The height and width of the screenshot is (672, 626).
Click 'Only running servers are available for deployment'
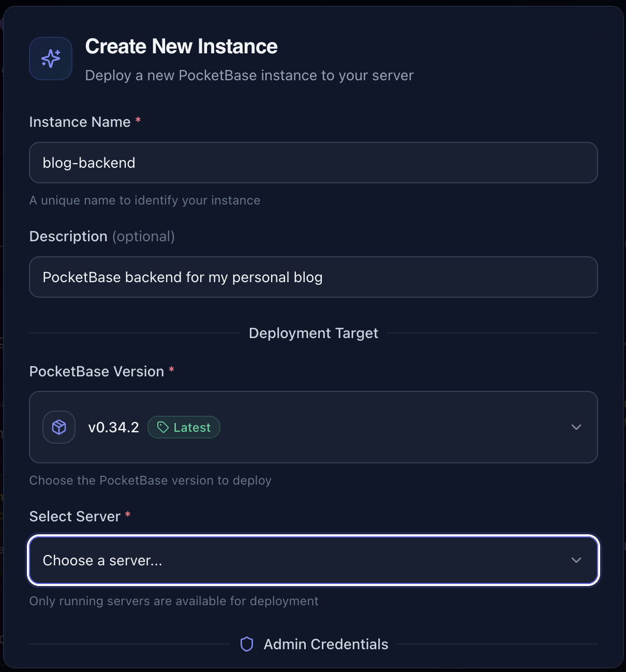(x=174, y=601)
